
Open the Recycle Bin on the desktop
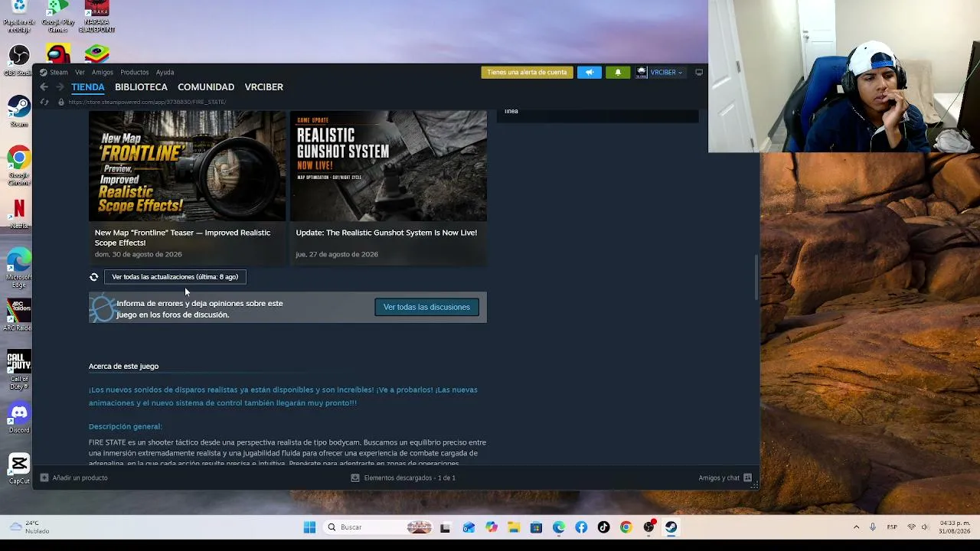click(19, 17)
